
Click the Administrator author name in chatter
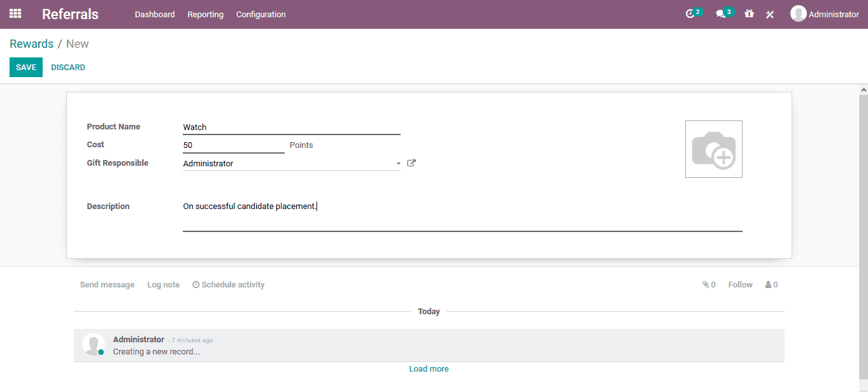coord(139,340)
